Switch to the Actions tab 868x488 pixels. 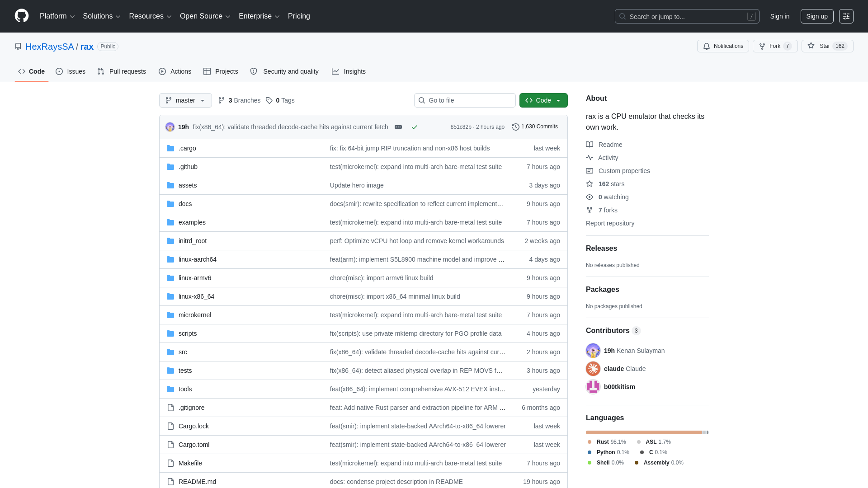coord(175,71)
